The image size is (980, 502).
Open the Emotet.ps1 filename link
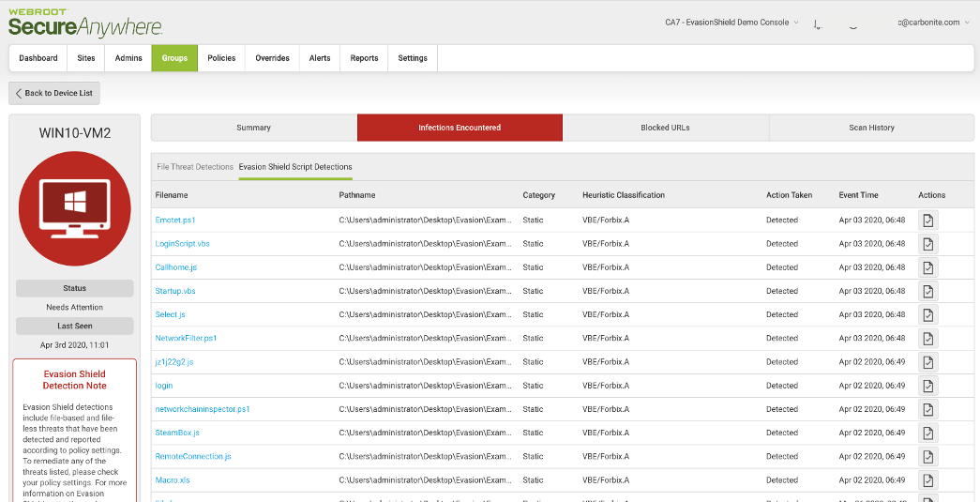175,221
